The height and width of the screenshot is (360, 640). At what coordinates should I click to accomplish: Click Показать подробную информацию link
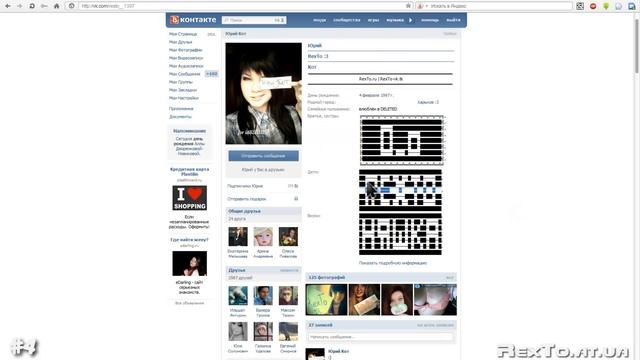coord(393,263)
